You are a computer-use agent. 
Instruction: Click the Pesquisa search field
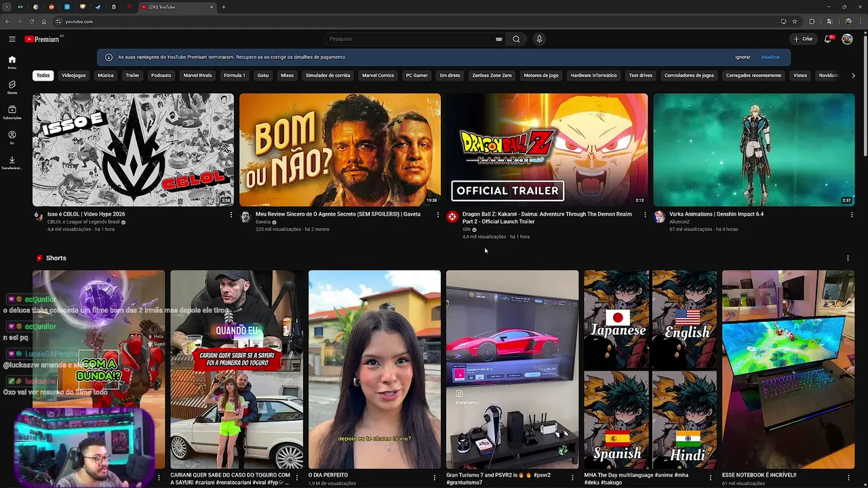pos(410,39)
